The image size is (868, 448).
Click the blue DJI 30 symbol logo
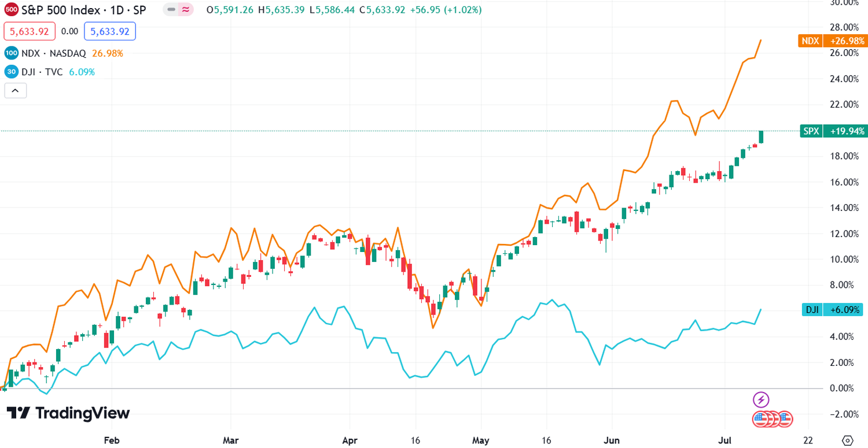(x=11, y=72)
